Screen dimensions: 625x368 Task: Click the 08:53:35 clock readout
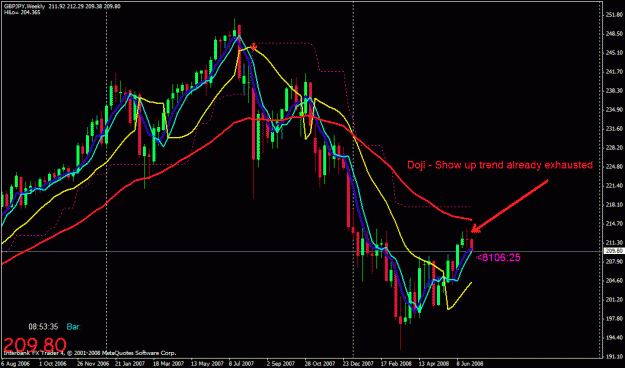tap(43, 327)
